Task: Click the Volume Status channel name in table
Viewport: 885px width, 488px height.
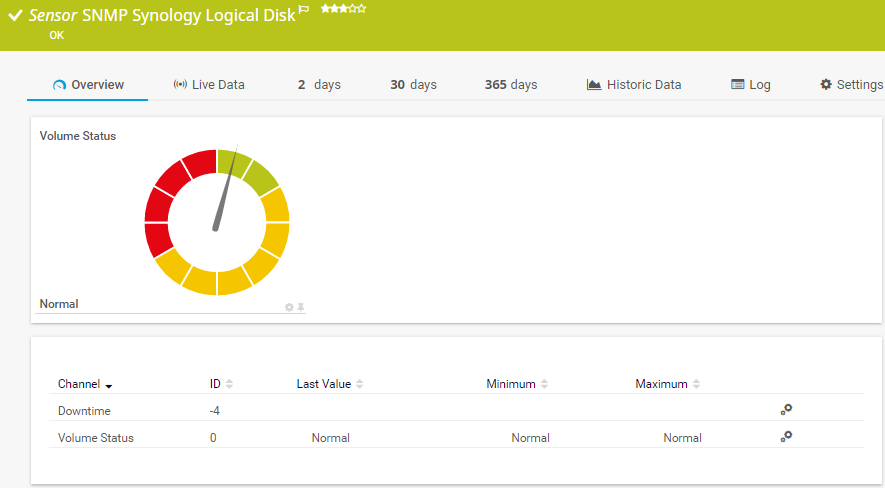Action: pyautogui.click(x=96, y=438)
